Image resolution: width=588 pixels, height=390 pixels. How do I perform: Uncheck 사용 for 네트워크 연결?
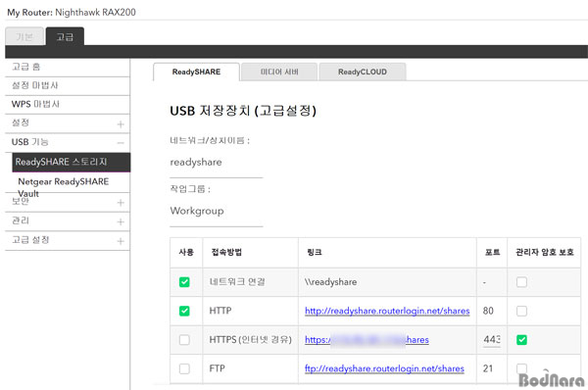coord(184,282)
